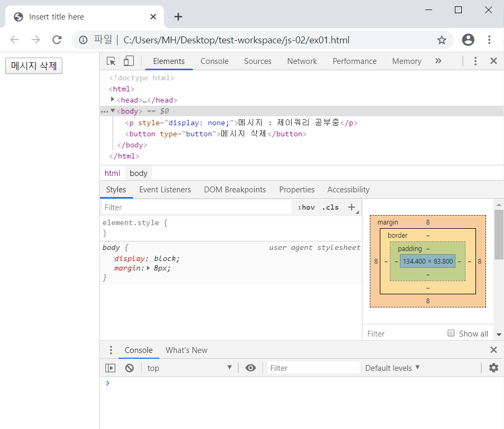Screen dimensions: 504x429
Task: Open the Chrome profile avatar
Action: 468,40
